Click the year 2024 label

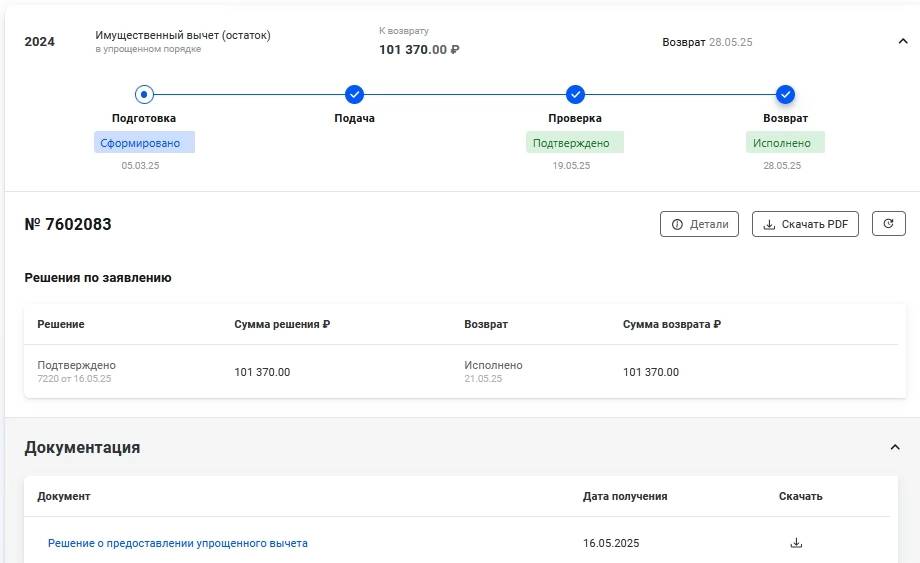coord(39,42)
